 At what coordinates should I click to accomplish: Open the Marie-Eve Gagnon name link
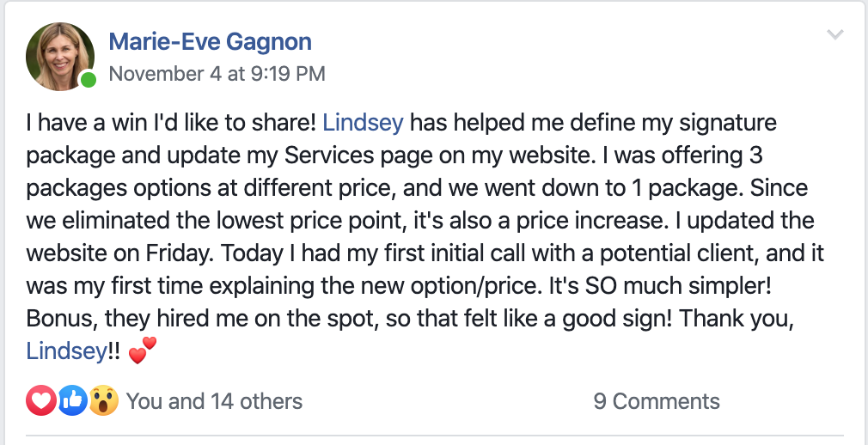(x=210, y=41)
